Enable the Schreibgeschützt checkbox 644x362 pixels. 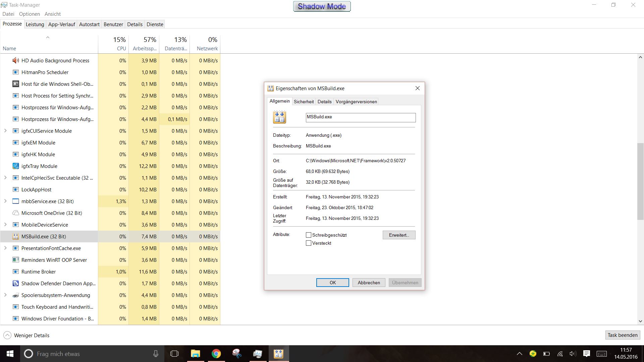(x=309, y=235)
